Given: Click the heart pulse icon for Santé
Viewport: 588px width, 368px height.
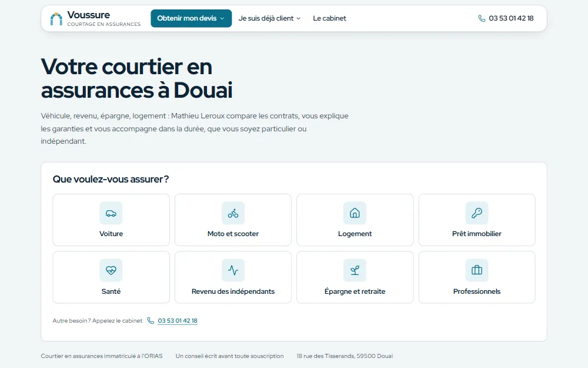Looking at the screenshot, I should [x=111, y=270].
